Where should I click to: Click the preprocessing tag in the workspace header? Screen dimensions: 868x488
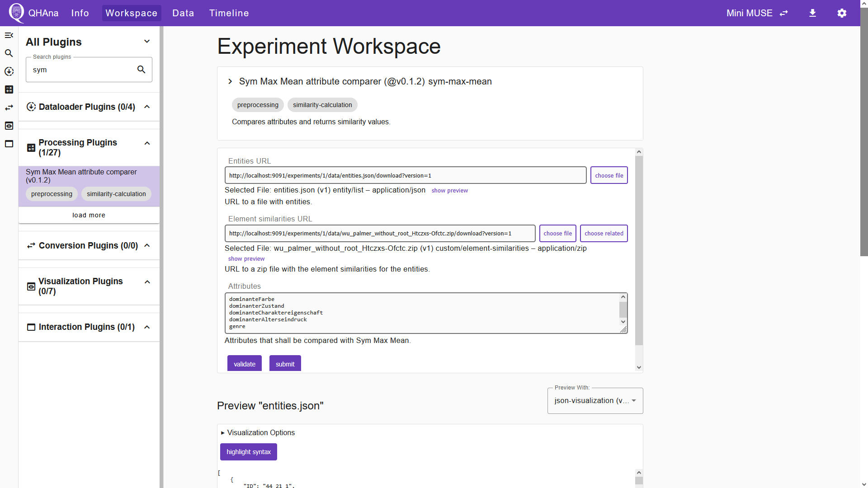pos(258,105)
